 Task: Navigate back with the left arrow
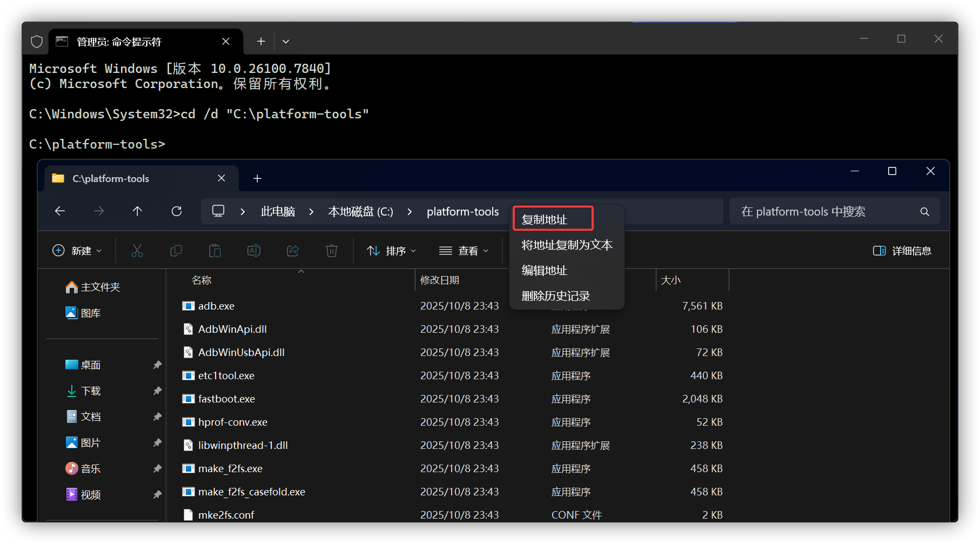click(x=60, y=211)
